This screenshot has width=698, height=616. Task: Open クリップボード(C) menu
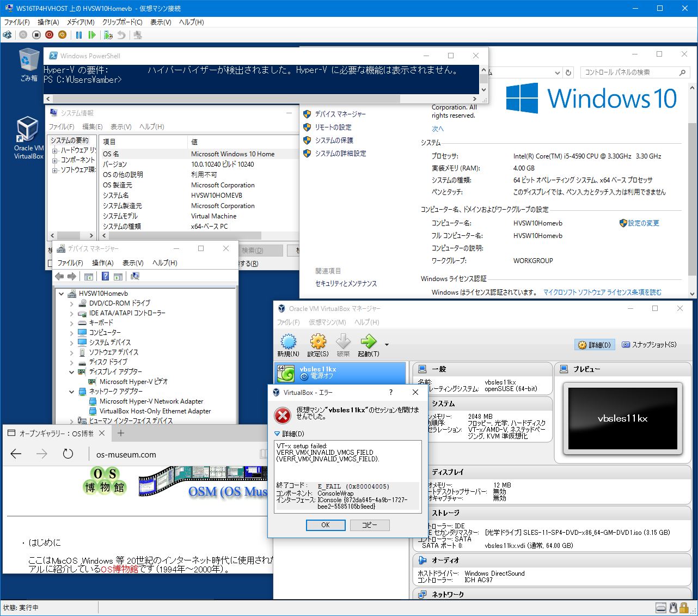coord(123,22)
